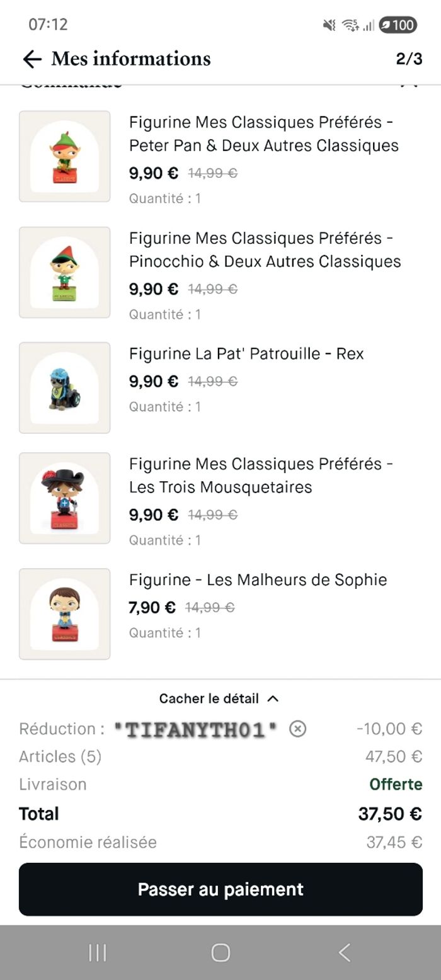Select the Les Malheurs de Sophie title

(x=258, y=580)
